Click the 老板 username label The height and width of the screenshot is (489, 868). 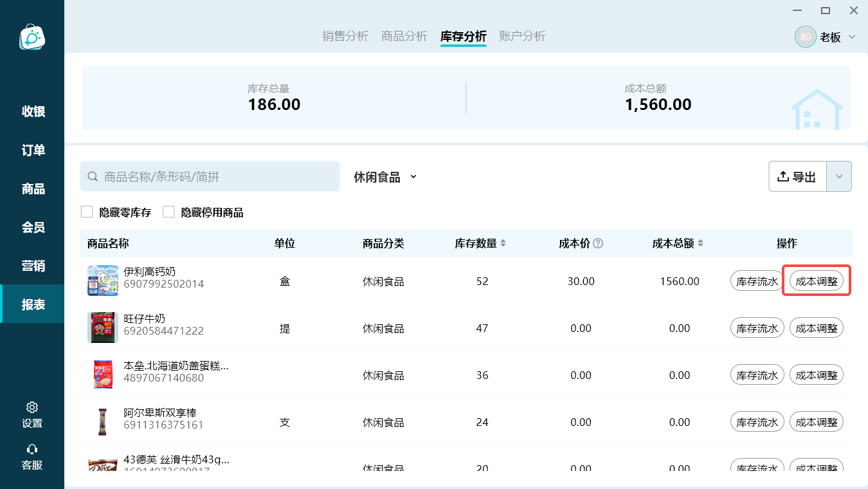pyautogui.click(x=830, y=37)
